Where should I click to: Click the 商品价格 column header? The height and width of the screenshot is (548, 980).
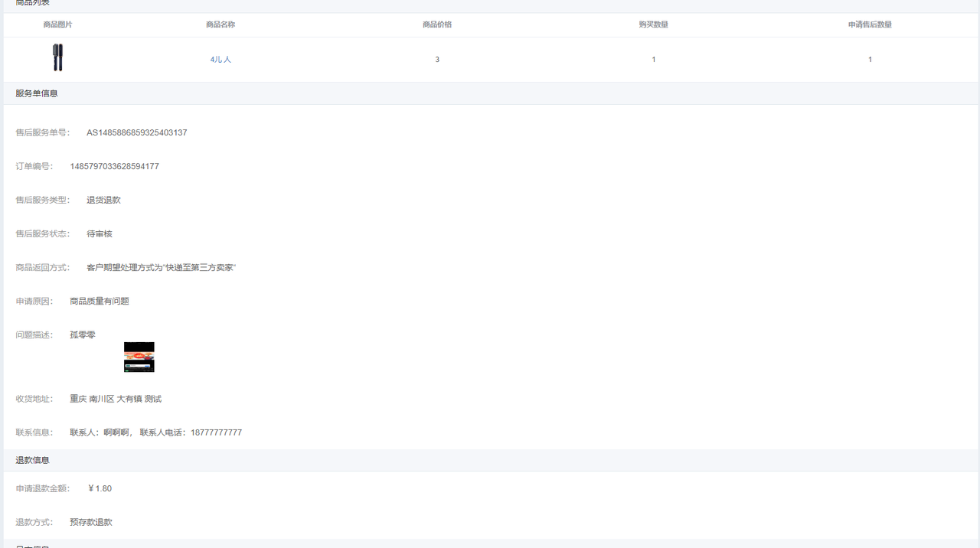point(437,24)
